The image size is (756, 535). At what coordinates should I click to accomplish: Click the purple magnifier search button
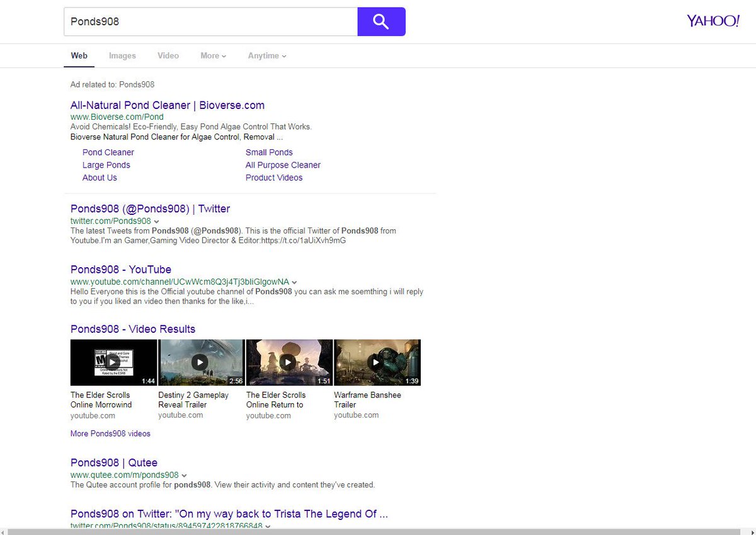coord(381,21)
